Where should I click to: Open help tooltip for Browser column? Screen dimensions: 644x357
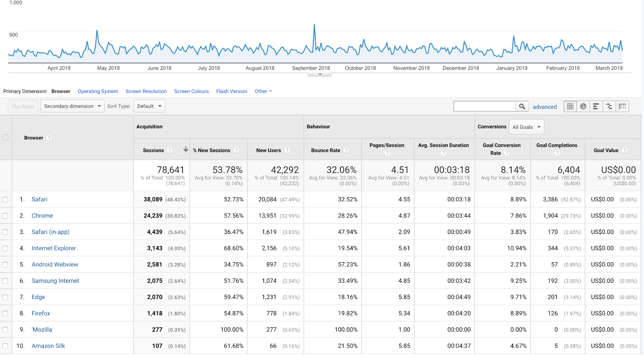49,137
